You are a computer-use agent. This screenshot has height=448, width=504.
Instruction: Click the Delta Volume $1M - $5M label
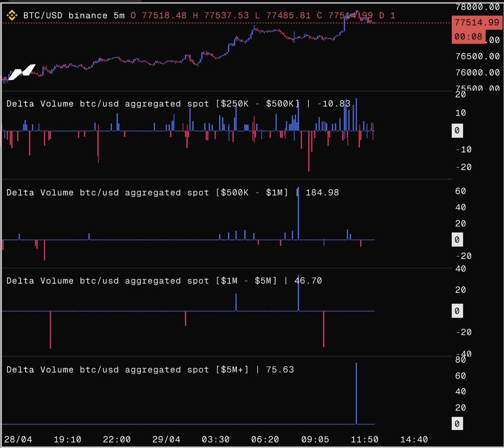142,281
